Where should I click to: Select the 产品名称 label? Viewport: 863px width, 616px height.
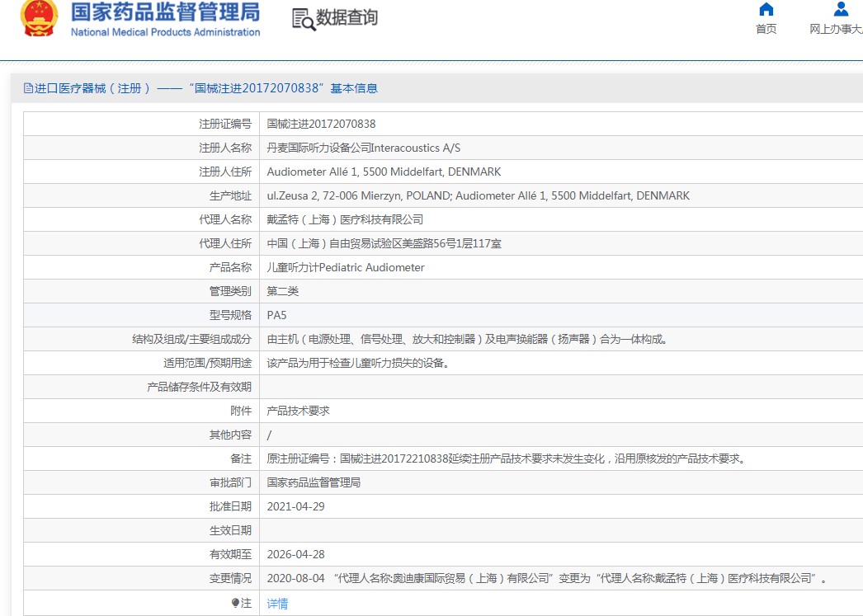click(231, 267)
